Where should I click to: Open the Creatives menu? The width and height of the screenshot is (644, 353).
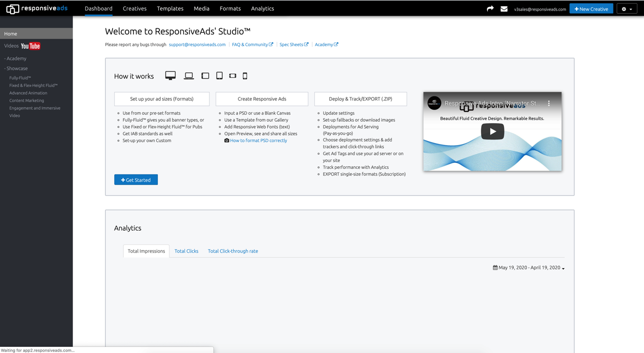(134, 9)
